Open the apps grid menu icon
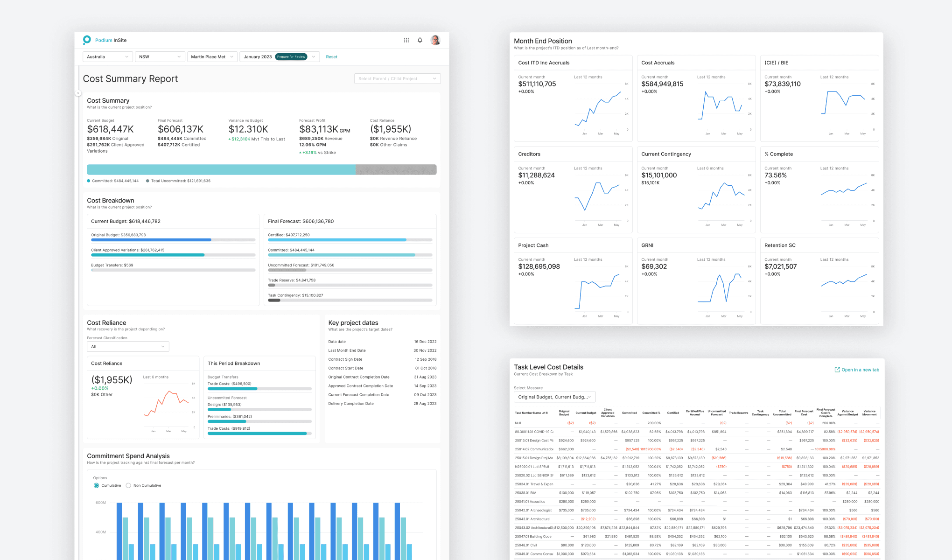The height and width of the screenshot is (560, 952). 406,40
